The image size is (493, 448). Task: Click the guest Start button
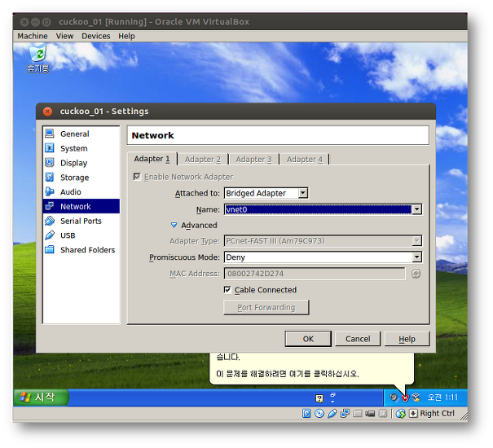[x=41, y=397]
